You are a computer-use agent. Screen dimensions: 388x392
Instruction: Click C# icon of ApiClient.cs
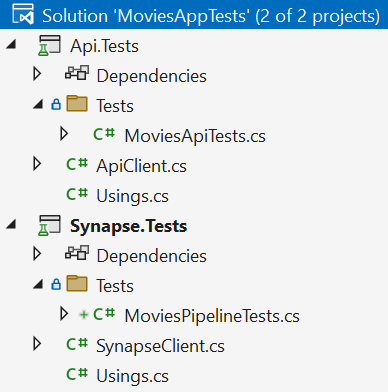(x=77, y=164)
